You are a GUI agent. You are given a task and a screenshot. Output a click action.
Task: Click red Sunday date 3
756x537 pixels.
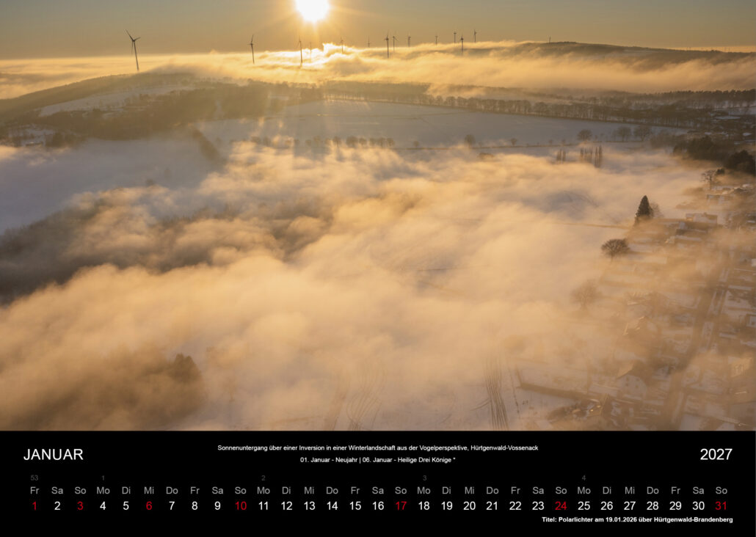[80, 505]
